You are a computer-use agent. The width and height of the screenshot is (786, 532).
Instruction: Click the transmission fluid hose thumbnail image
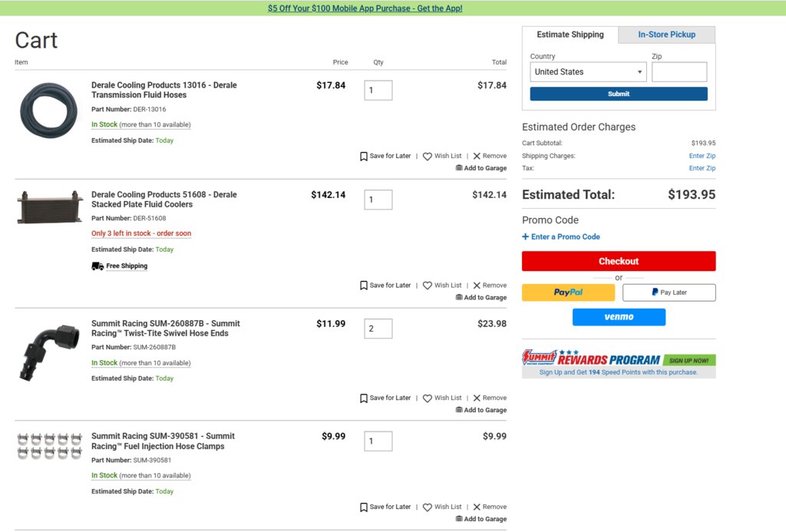click(48, 111)
